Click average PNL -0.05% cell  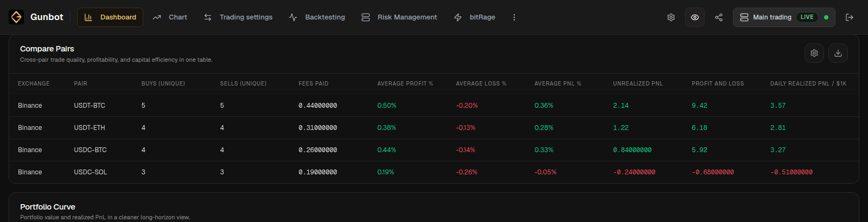(545, 172)
